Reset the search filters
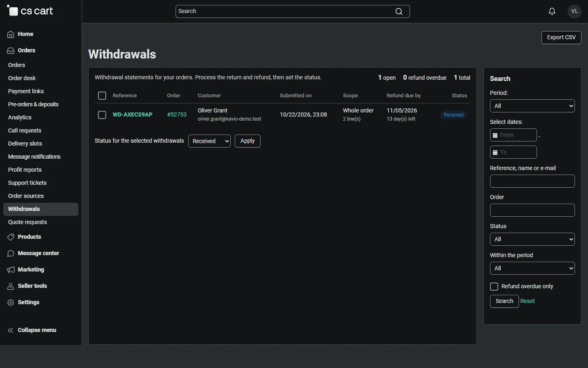This screenshot has width=588, height=368. 528,301
